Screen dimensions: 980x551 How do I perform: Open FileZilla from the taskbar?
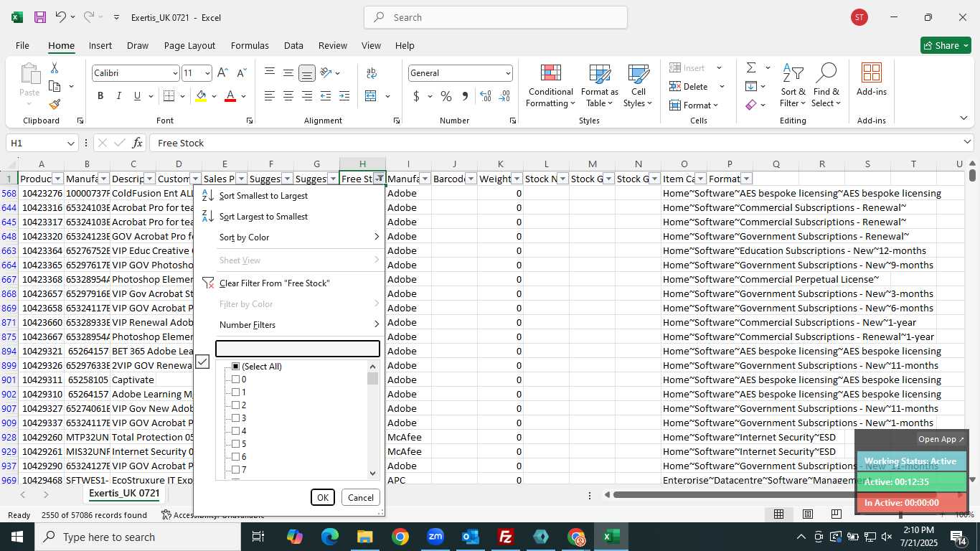(506, 537)
